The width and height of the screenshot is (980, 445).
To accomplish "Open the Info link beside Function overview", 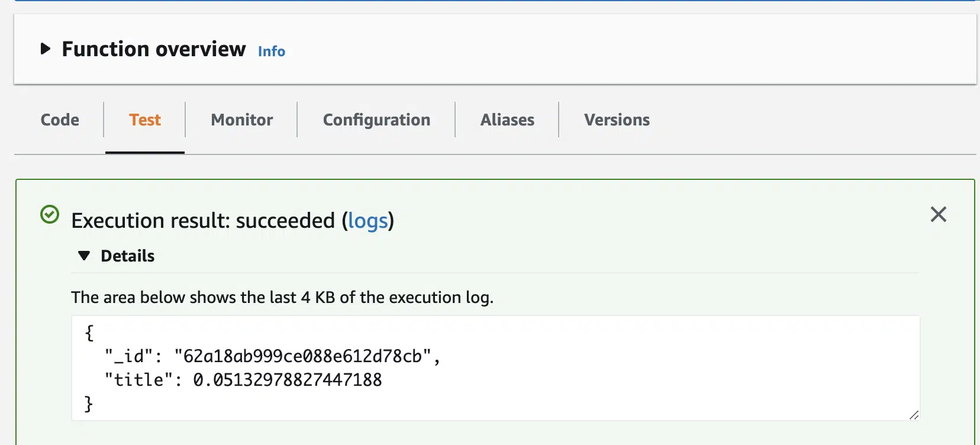I will (x=272, y=51).
